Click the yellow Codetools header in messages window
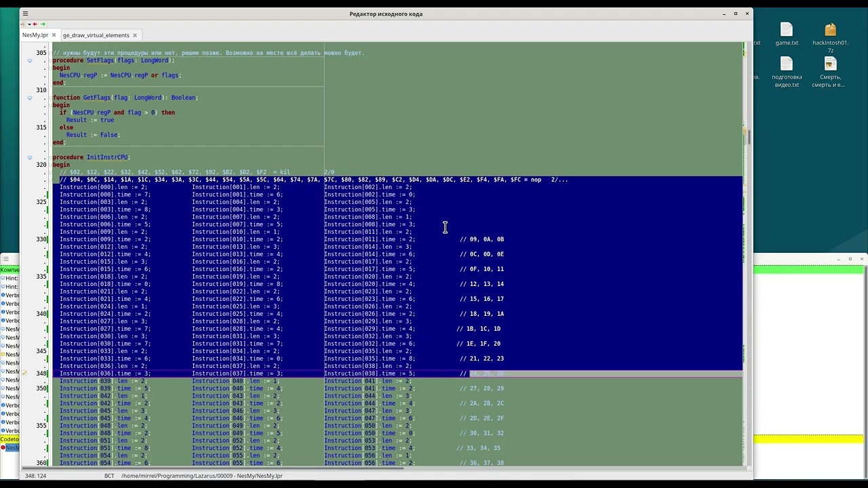 click(x=9, y=439)
